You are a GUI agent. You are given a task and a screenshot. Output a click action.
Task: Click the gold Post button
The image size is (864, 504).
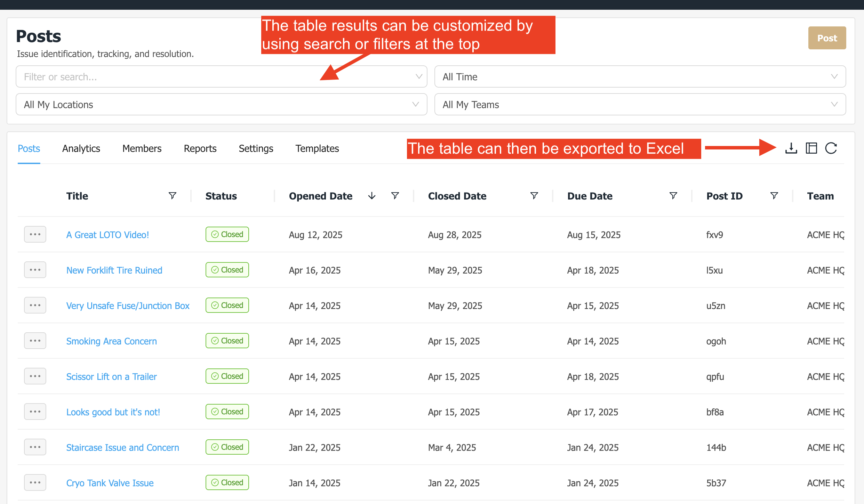pyautogui.click(x=827, y=38)
